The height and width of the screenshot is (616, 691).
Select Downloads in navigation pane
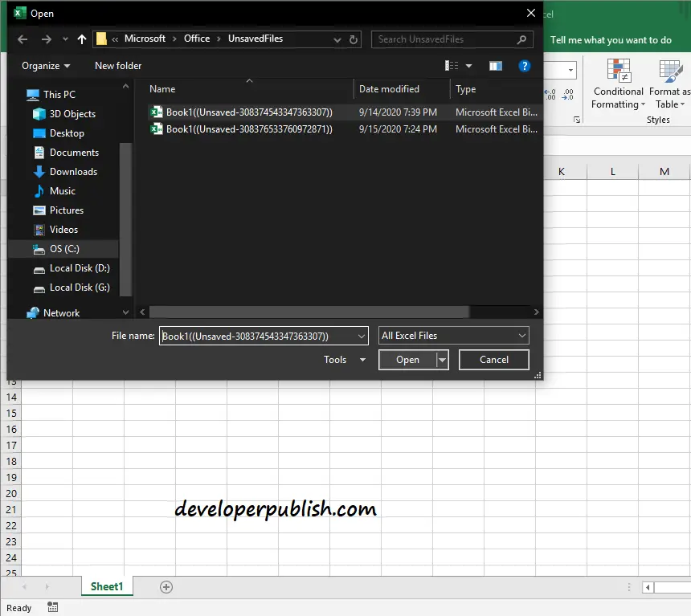pos(73,173)
